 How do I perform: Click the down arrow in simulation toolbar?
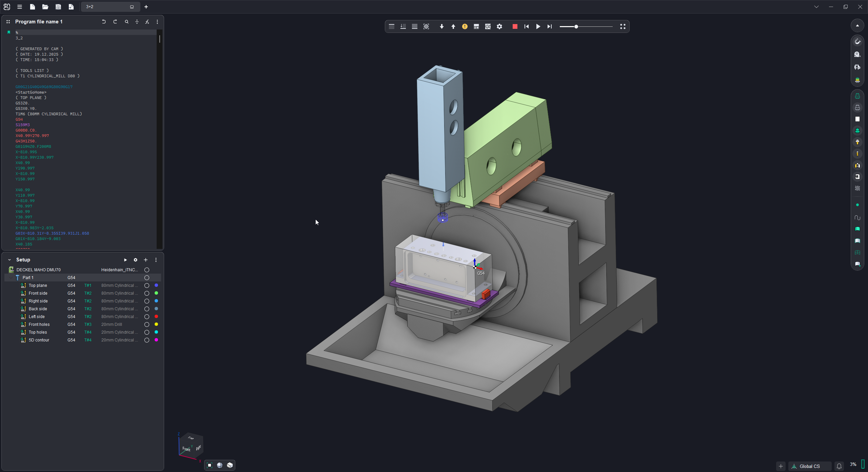[x=441, y=26]
